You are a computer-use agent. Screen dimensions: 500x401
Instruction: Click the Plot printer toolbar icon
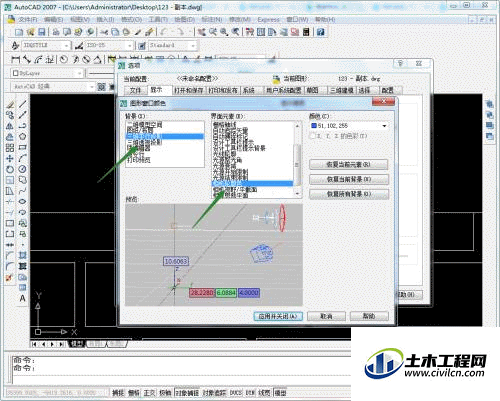click(56, 32)
